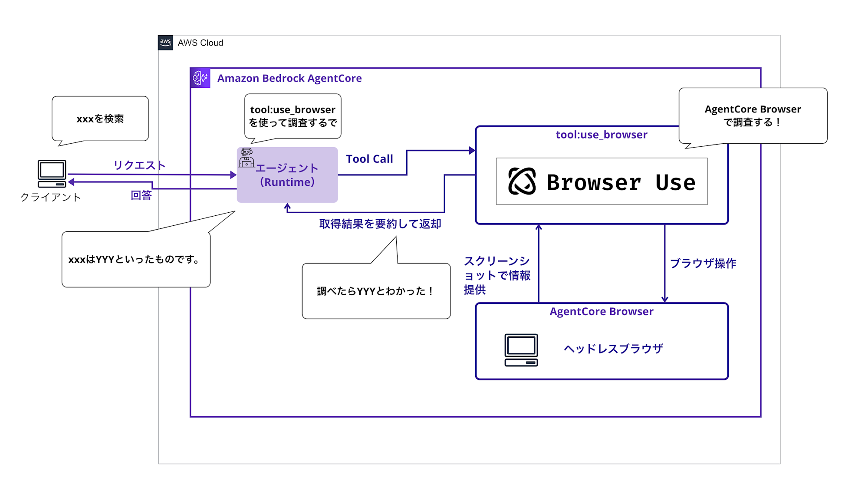Viewport: 868px width, 491px height.
Task: Click the 回答 arrow label
Action: (141, 195)
